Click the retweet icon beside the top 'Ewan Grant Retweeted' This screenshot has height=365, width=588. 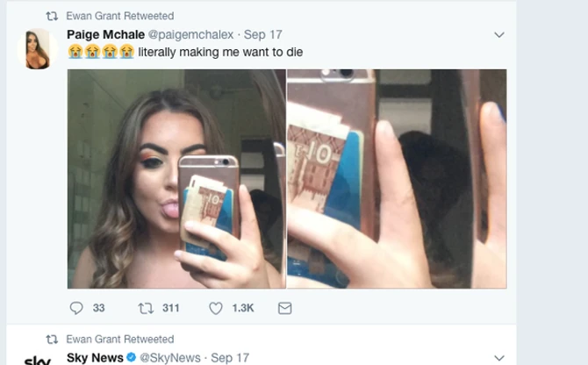pyautogui.click(x=52, y=16)
